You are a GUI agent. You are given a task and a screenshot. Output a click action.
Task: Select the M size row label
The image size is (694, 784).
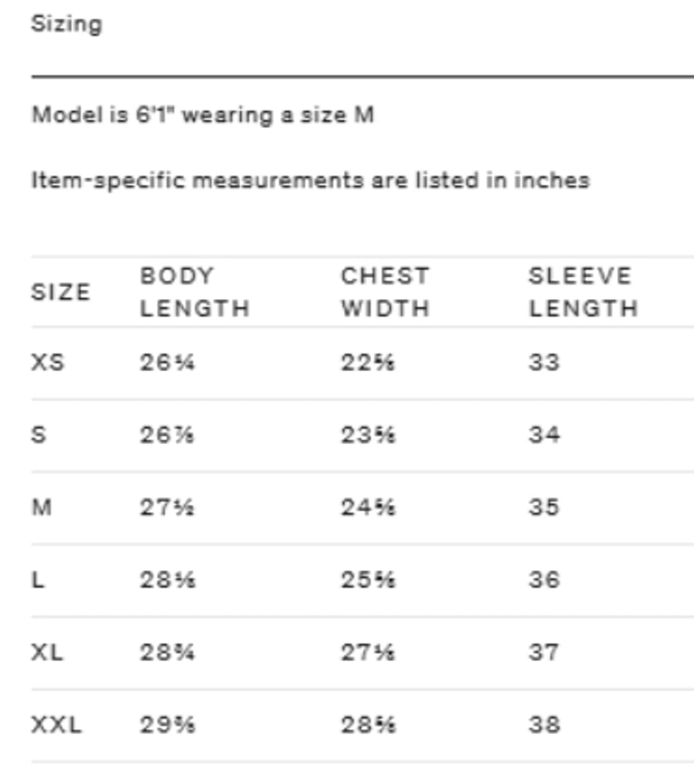coord(41,507)
